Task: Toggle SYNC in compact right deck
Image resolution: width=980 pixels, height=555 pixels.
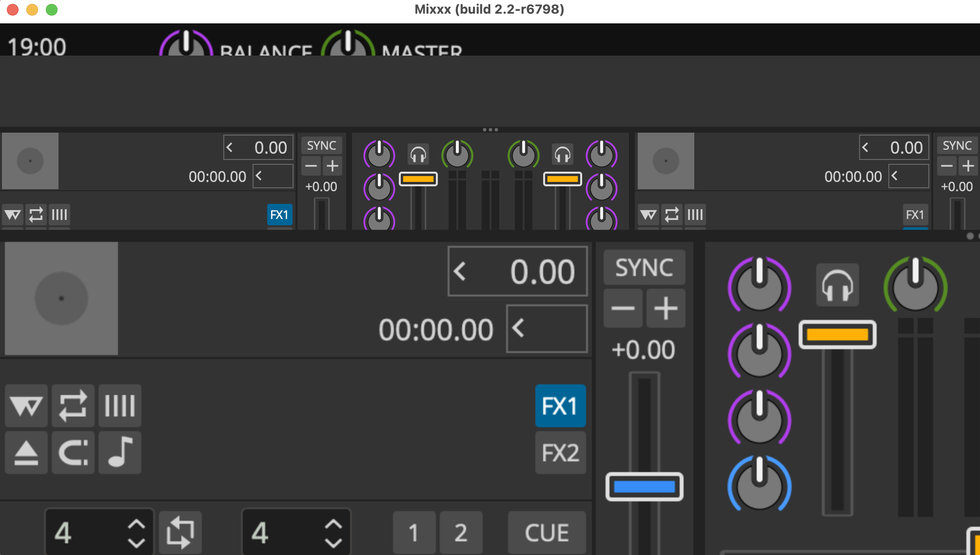Action: (958, 145)
